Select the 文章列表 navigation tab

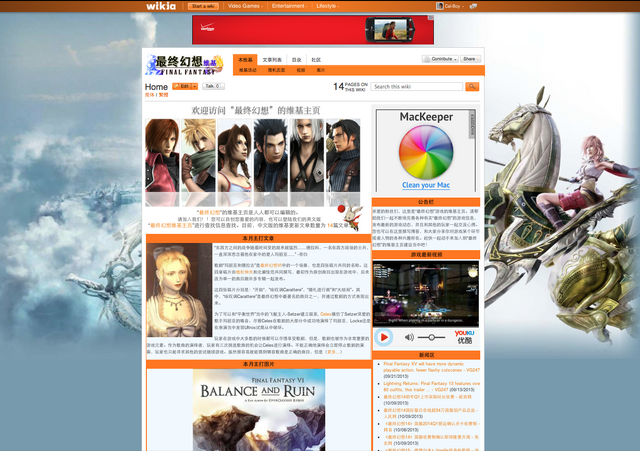[272, 60]
